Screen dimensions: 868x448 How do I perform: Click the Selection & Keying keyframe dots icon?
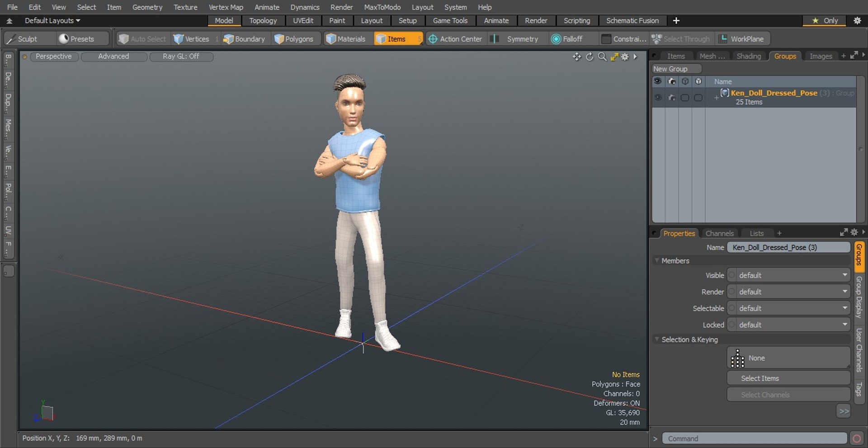coord(737,358)
